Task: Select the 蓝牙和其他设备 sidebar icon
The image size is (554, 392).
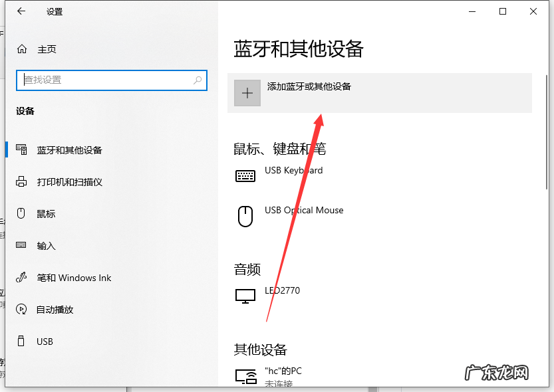Action: click(21, 149)
